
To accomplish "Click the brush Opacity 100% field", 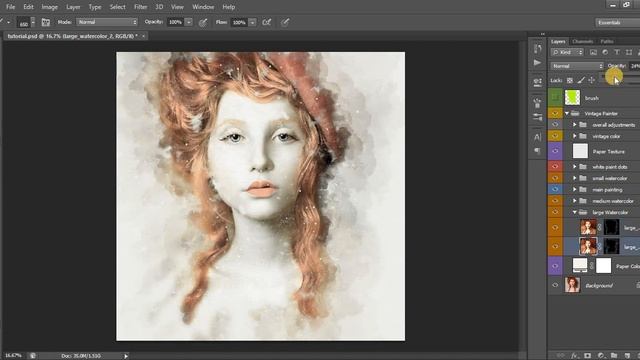I will coord(176,22).
